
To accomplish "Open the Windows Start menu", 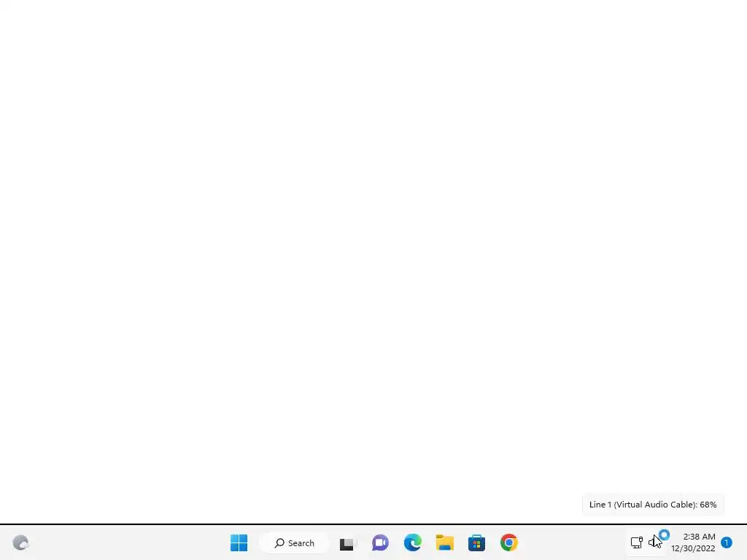I will tap(239, 542).
